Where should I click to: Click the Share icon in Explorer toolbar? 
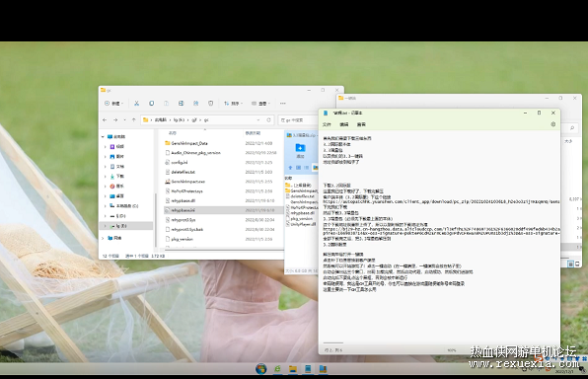click(x=195, y=104)
